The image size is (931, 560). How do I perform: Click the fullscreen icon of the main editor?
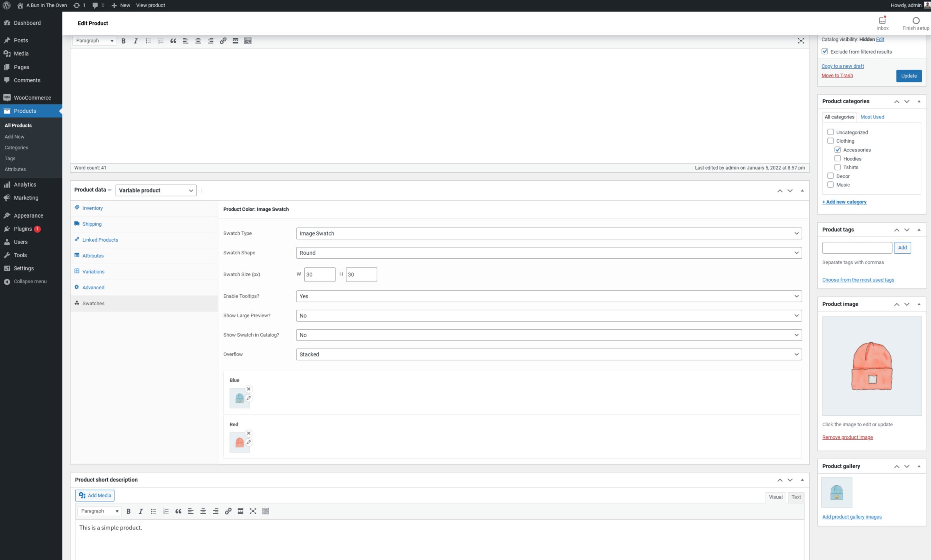[x=800, y=41]
